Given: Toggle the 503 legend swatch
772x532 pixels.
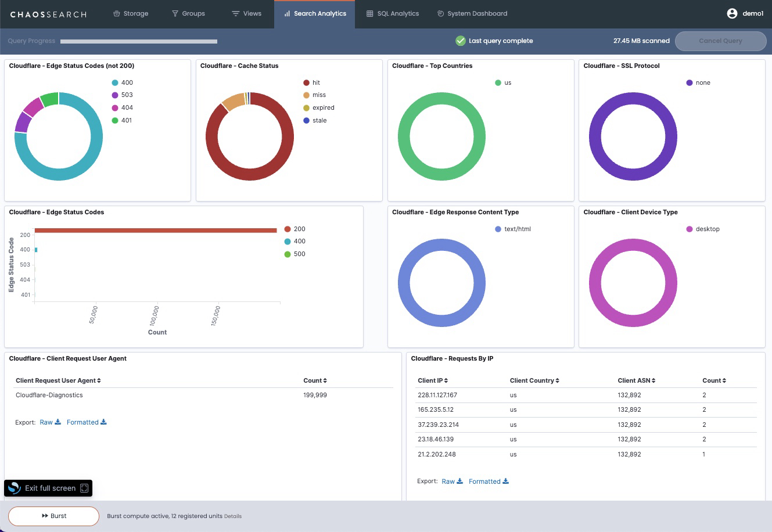Looking at the screenshot, I should 115,95.
